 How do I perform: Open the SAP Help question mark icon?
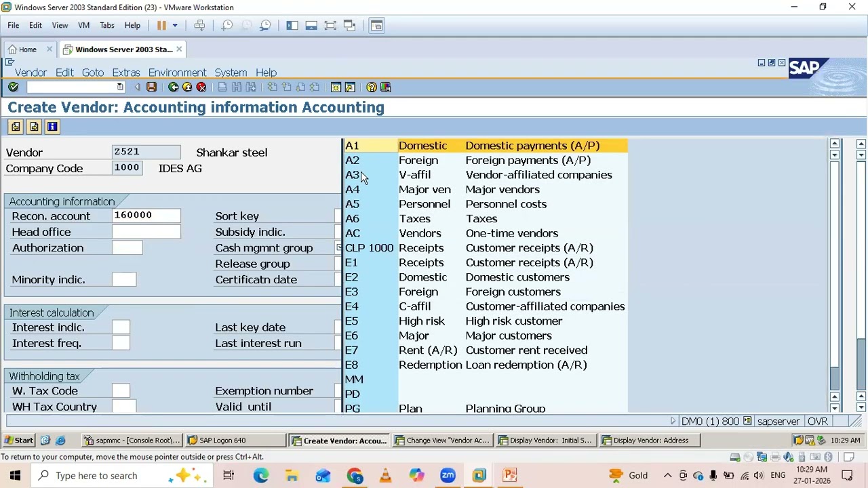click(x=371, y=87)
